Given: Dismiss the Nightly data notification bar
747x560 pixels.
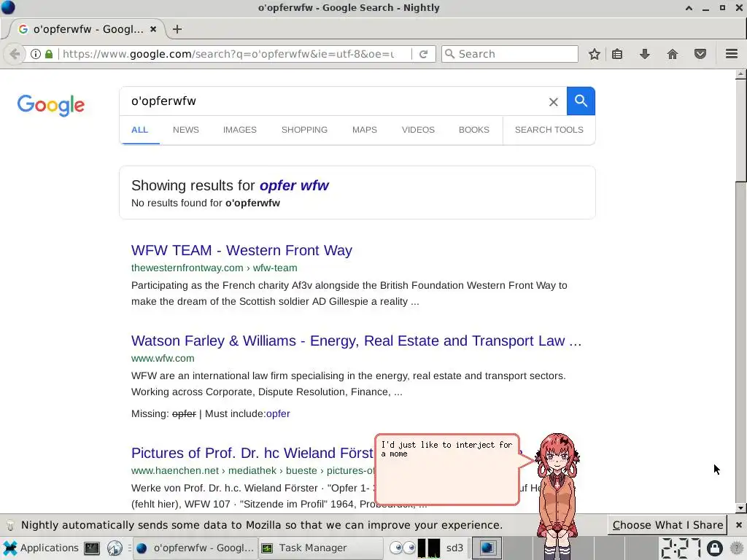Looking at the screenshot, I should [x=738, y=525].
